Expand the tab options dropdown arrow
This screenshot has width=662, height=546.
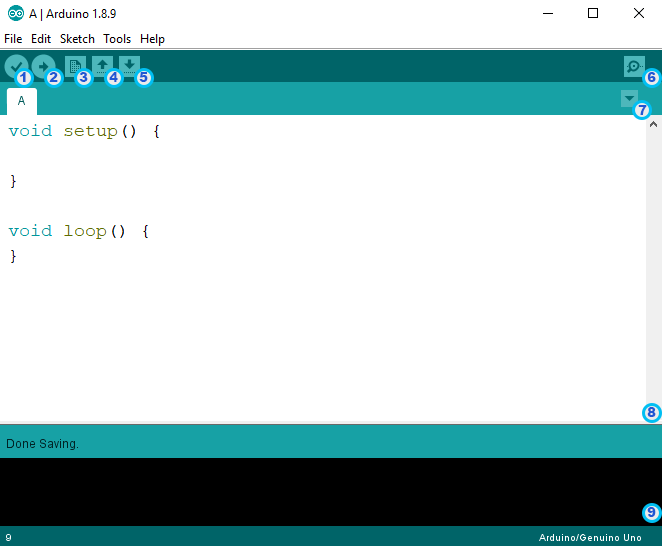(x=629, y=99)
